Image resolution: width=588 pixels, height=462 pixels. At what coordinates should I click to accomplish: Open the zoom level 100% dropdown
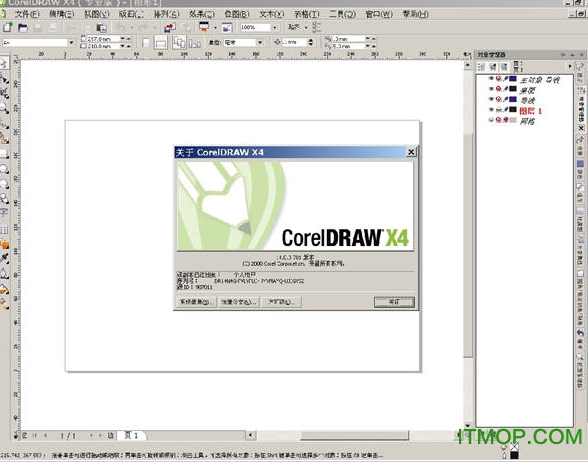click(x=274, y=27)
